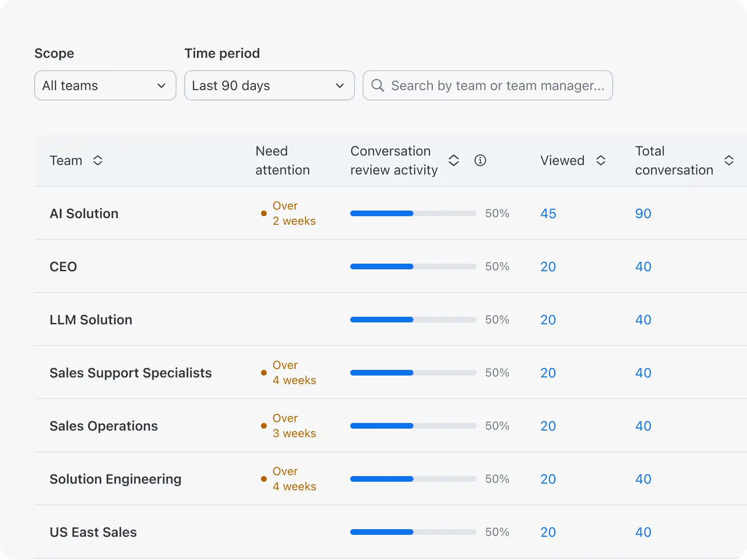Click the magnifier icon in search box

pos(378,85)
